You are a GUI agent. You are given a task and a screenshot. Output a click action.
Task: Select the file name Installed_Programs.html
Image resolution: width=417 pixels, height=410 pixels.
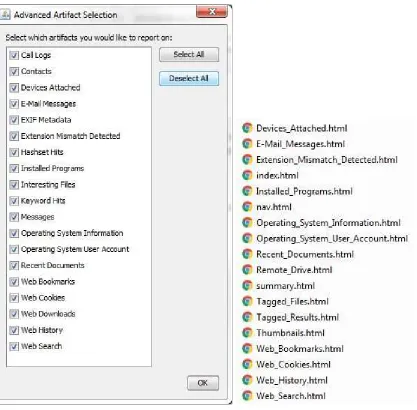(304, 191)
